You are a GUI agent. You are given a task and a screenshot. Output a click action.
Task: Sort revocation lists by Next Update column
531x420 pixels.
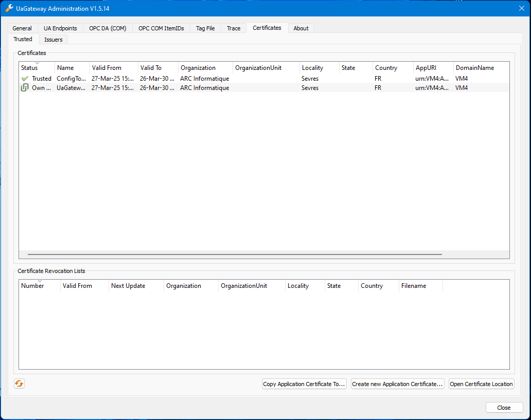click(136, 286)
